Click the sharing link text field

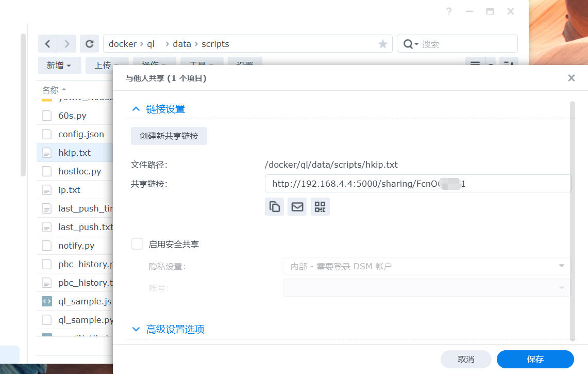tap(417, 184)
